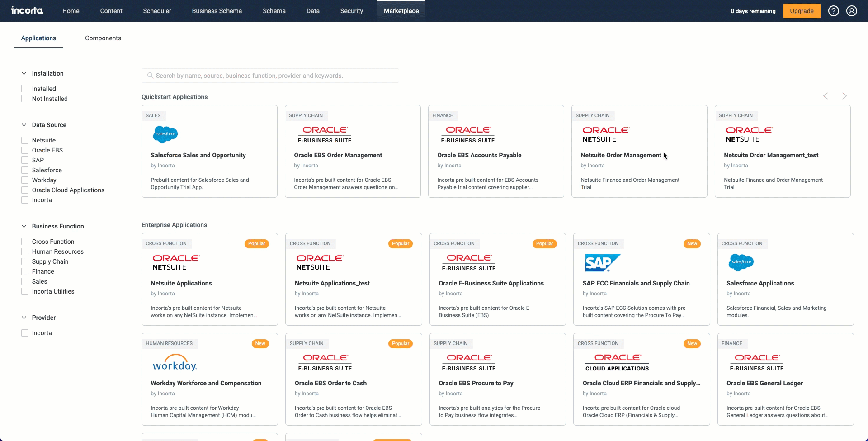Click Oracle NetSuite logo on Netsuite Order Management_test card
This screenshot has width=868, height=441.
[750, 134]
